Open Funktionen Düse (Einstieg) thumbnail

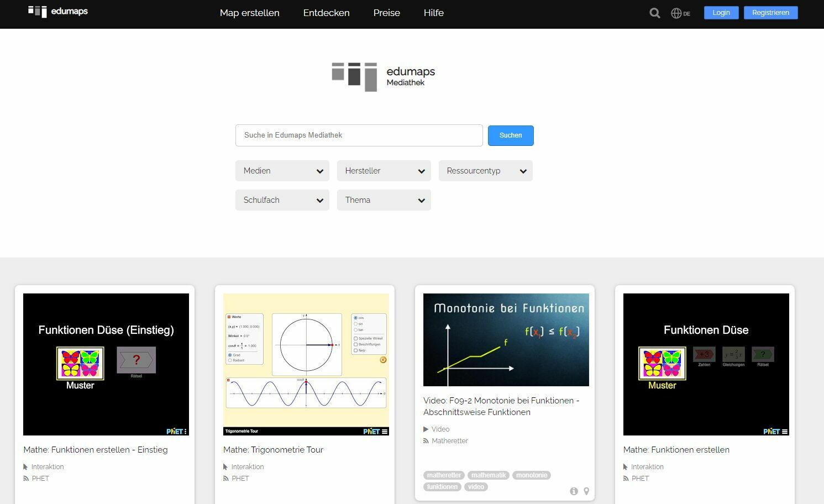106,364
